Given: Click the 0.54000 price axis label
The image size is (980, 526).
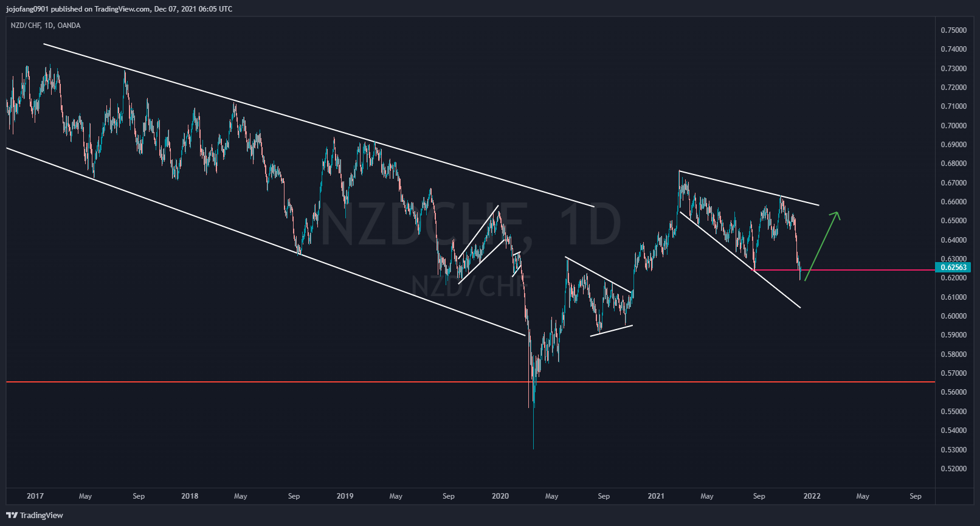Looking at the screenshot, I should pyautogui.click(x=953, y=431).
